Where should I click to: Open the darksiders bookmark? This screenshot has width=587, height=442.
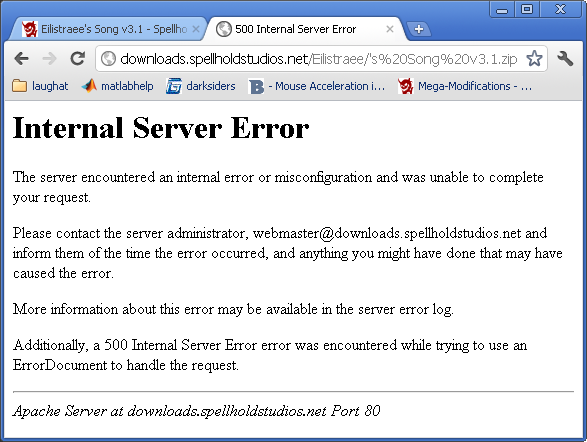click(201, 86)
